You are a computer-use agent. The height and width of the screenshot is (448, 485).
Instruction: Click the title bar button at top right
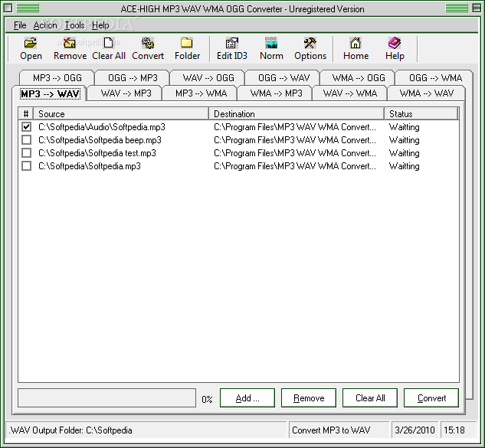477,8
